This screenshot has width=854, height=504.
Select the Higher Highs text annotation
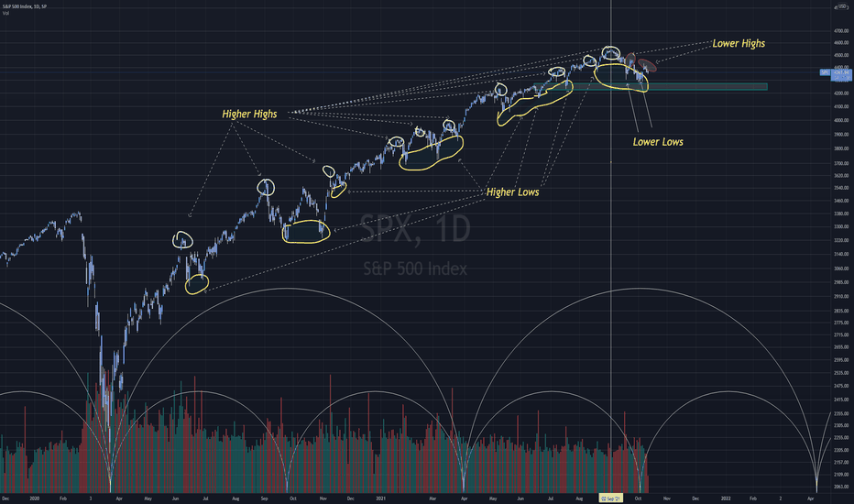pyautogui.click(x=249, y=114)
